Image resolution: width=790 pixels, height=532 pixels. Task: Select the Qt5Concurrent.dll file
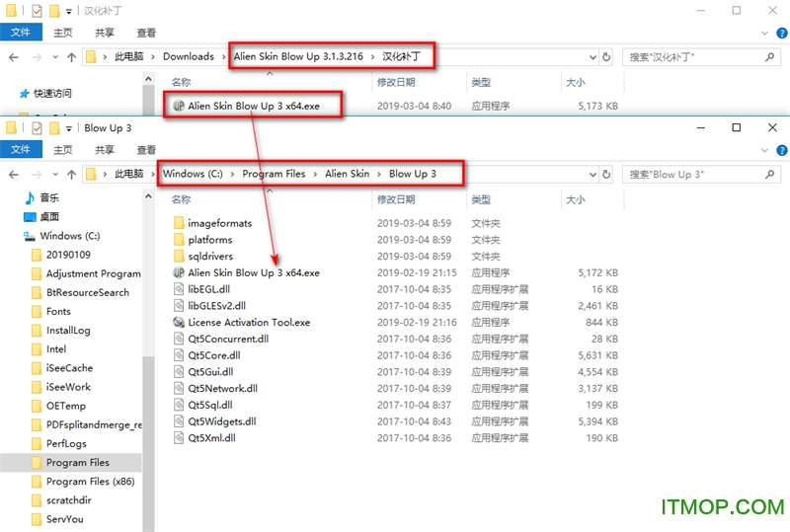[x=228, y=339]
